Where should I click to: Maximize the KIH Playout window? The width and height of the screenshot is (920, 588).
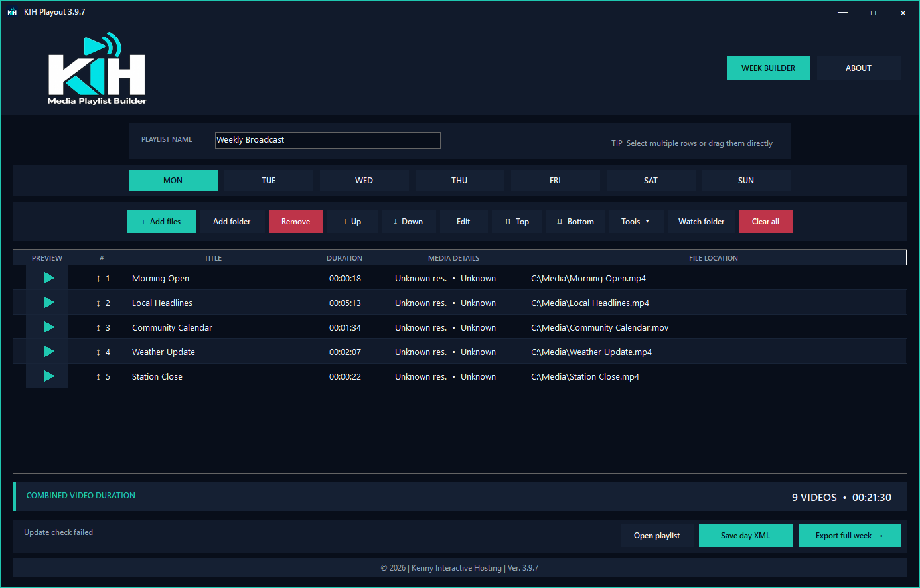pyautogui.click(x=873, y=12)
